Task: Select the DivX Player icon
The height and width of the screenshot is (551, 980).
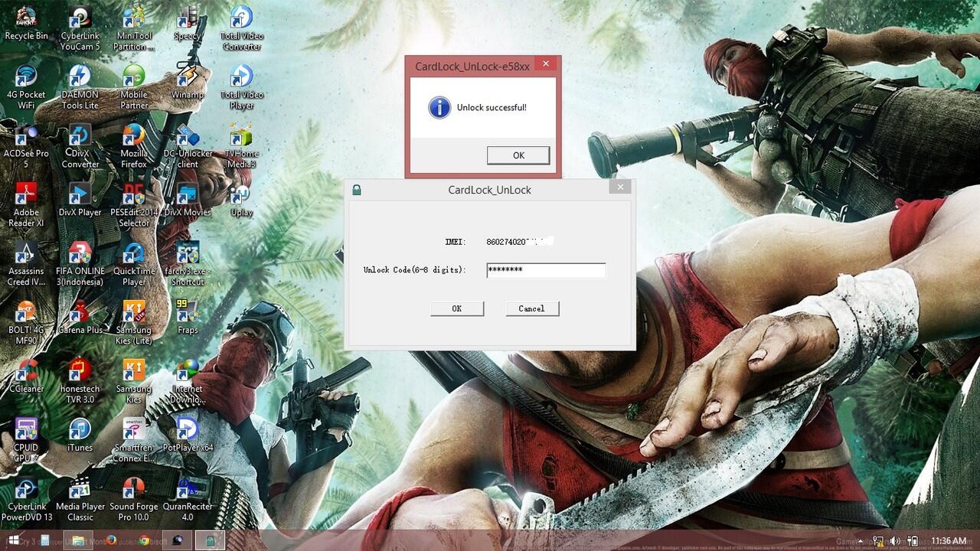Action: click(x=80, y=201)
